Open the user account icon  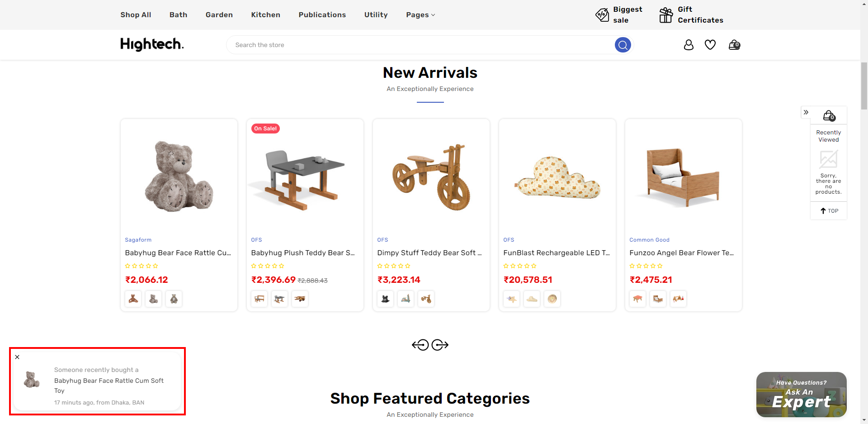pyautogui.click(x=689, y=45)
